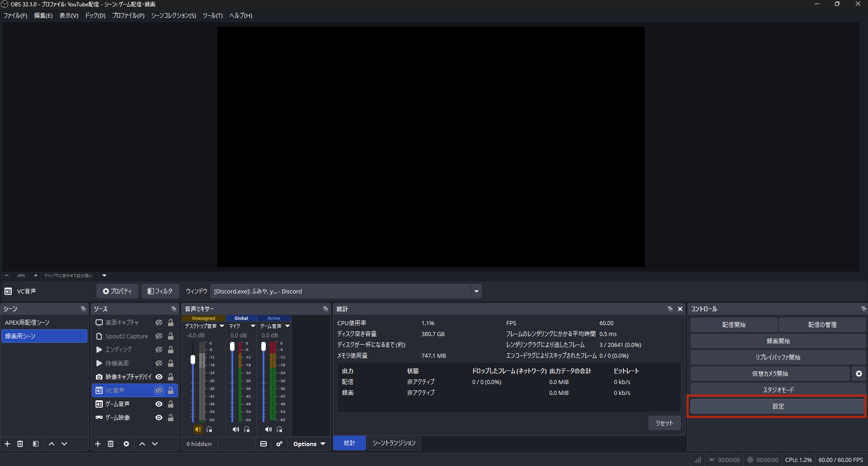Image resolution: width=868 pixels, height=466 pixels.
Task: Hide the ゲーム音声 source
Action: click(x=159, y=404)
